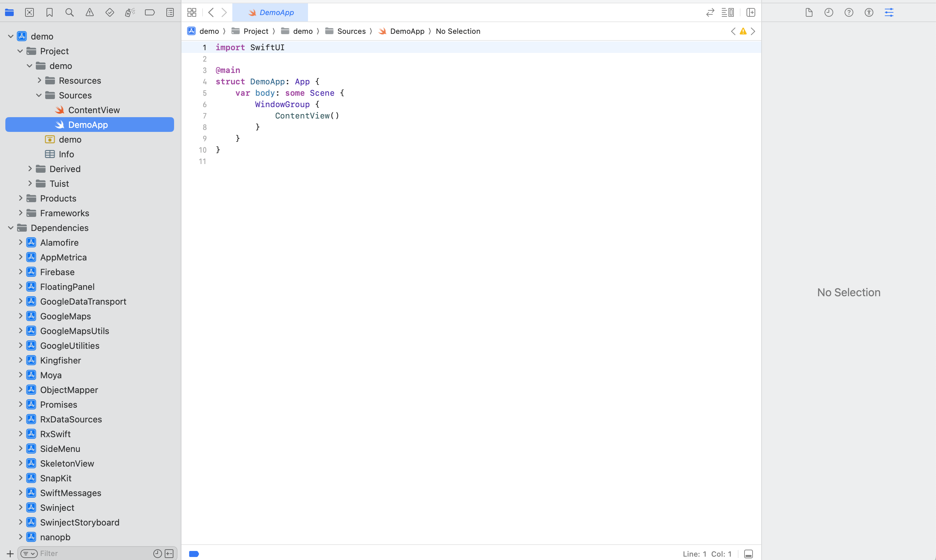
Task: Open the related items grid menu
Action: (192, 12)
